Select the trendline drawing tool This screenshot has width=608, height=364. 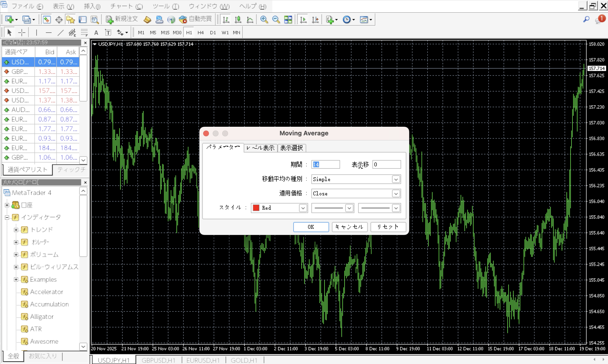(x=60, y=33)
